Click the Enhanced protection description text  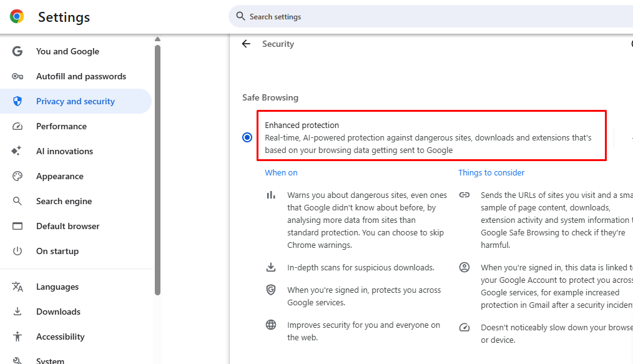click(x=428, y=144)
